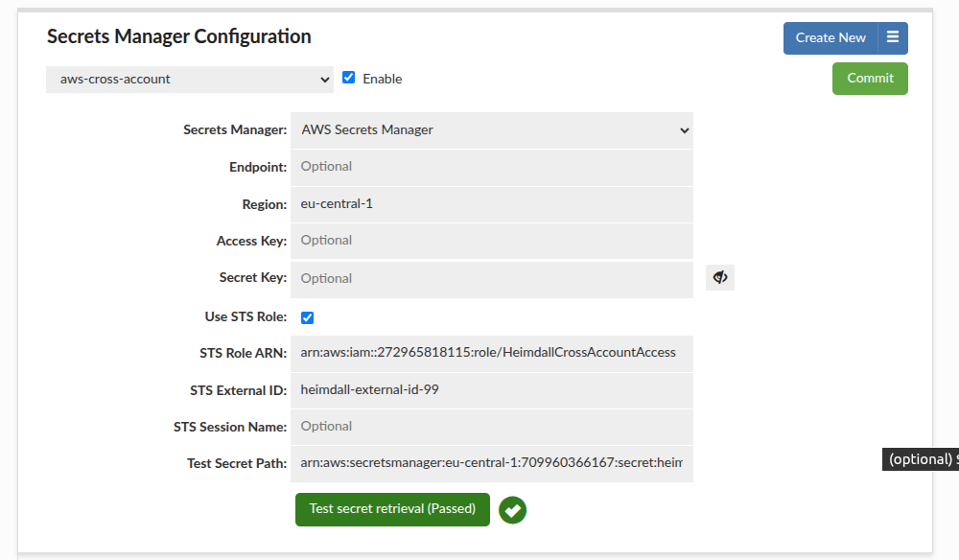Toggle Secret Key visibility with the eye icon

(x=719, y=277)
